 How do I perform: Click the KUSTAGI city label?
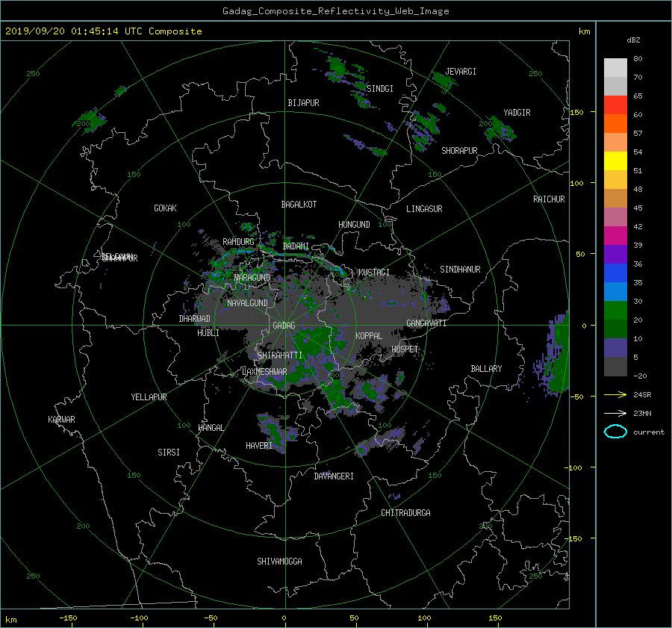click(x=374, y=273)
